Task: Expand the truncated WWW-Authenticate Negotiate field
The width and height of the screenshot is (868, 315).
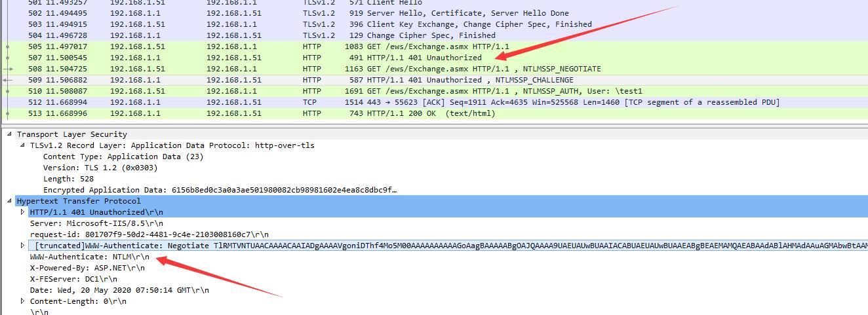Action: 22,246
